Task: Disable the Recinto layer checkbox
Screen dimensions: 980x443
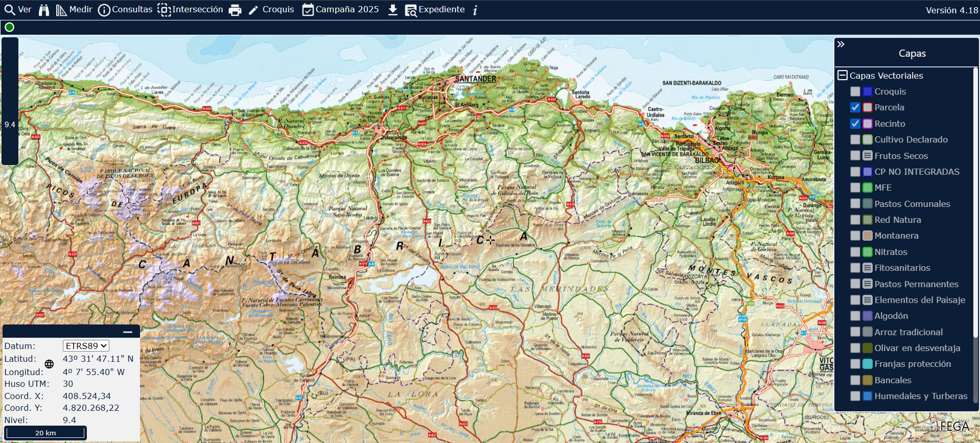Action: [x=855, y=124]
